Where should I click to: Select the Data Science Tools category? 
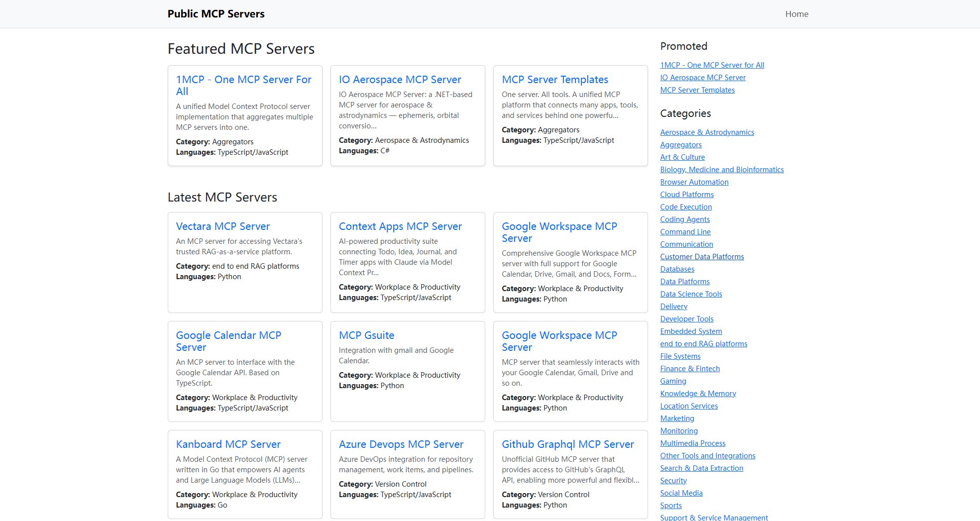click(691, 294)
